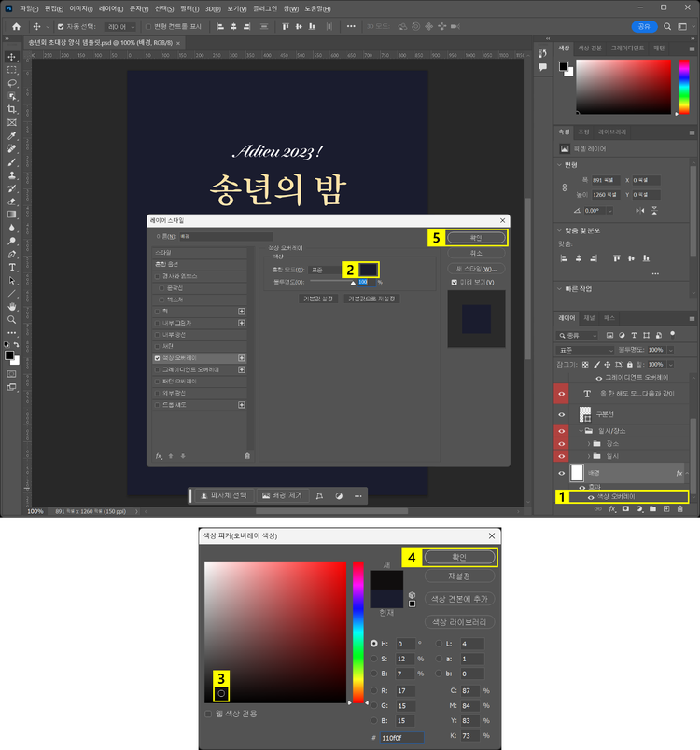
Task: Open 혼합 모드 dropdown in Layer Style
Action: 326,270
